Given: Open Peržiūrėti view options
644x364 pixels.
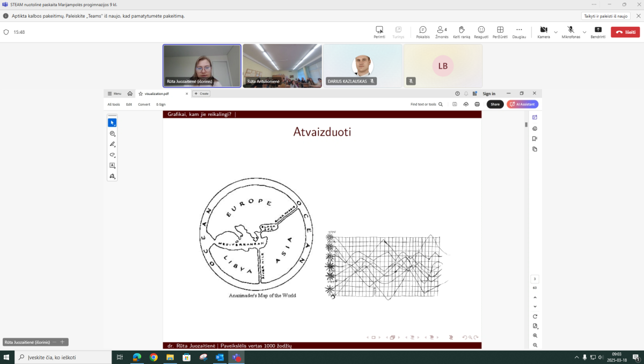Looking at the screenshot, I should [500, 31].
